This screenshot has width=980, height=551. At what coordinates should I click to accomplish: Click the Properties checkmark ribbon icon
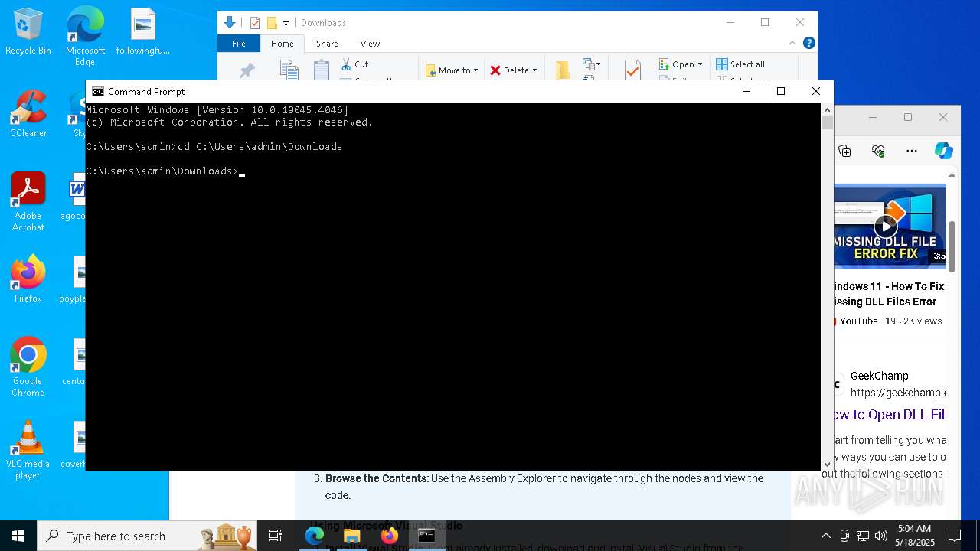[632, 70]
